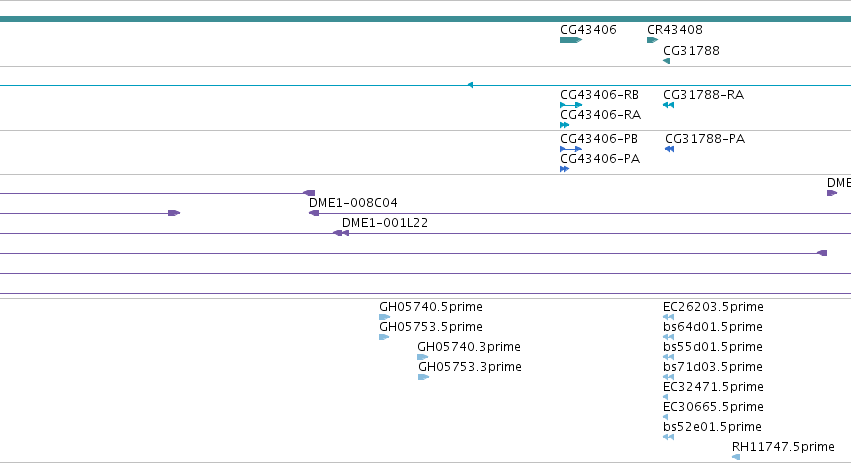Click the CG43406-PA protein label
This screenshot has width=851, height=463.
click(x=600, y=158)
